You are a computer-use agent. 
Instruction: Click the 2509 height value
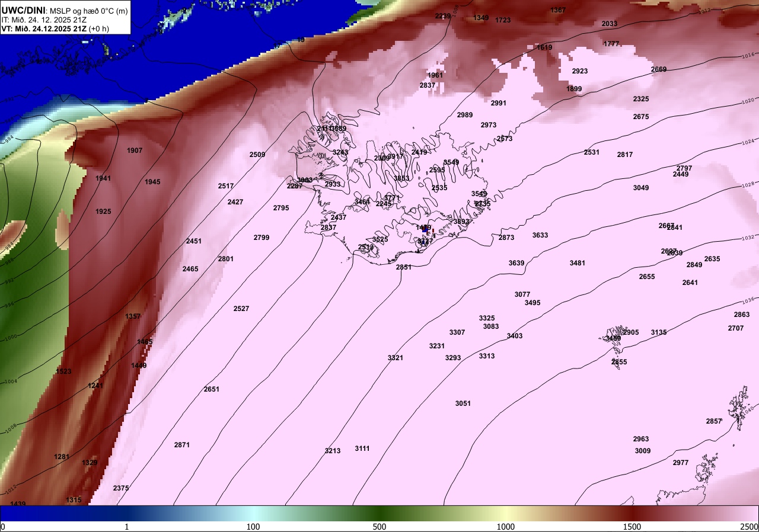[x=257, y=155]
